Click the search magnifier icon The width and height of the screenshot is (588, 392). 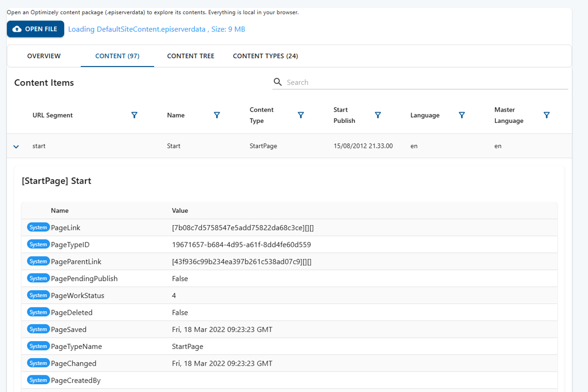278,82
